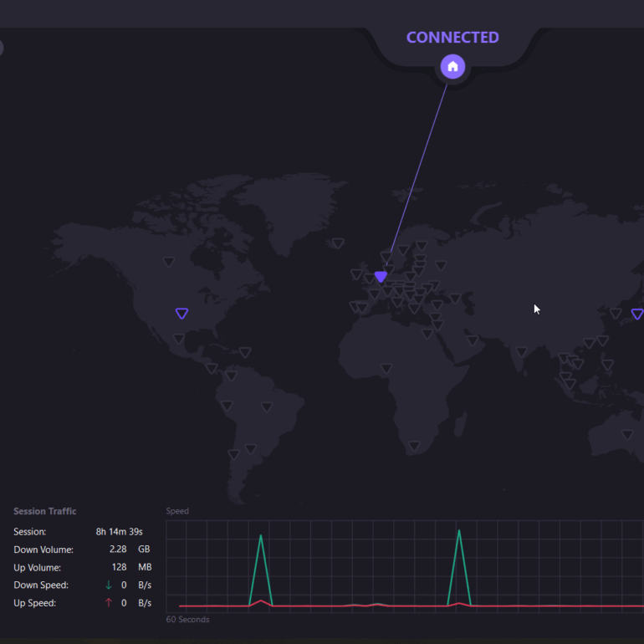Choose the Taiwan server marker

point(602,340)
